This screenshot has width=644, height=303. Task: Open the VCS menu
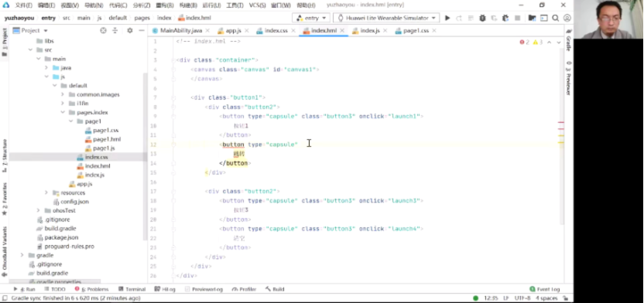click(257, 5)
